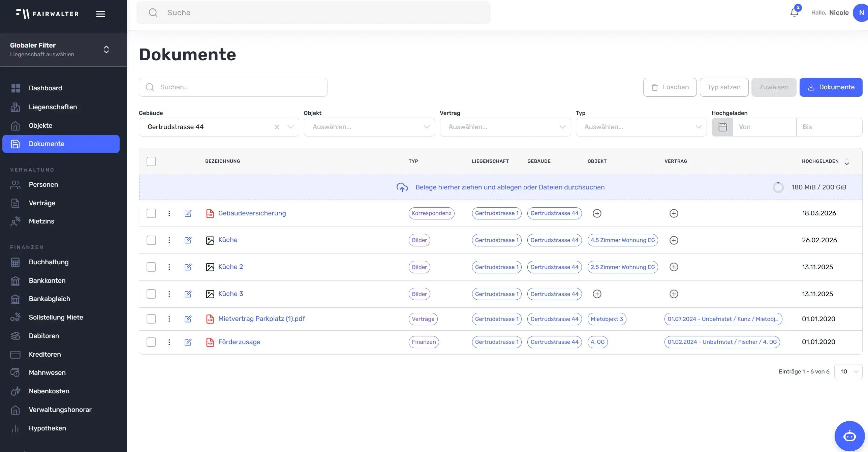The height and width of the screenshot is (452, 868).
Task: Check the select-all checkbox in table header
Action: coord(151,161)
